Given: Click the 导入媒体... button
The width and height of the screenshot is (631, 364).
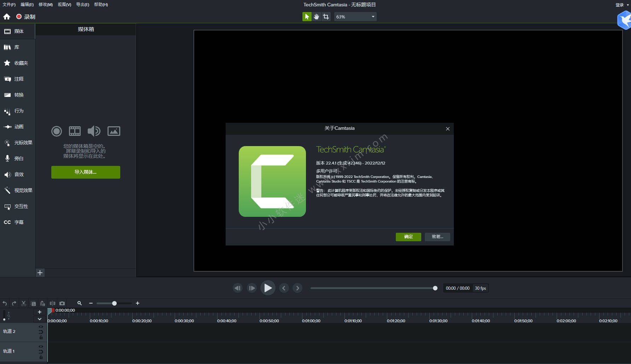Looking at the screenshot, I should (x=86, y=172).
